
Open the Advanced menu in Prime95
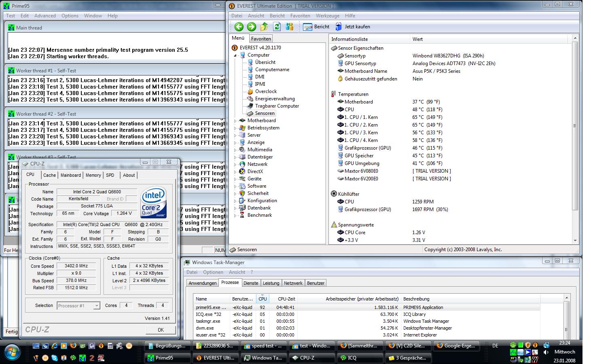tap(45, 16)
